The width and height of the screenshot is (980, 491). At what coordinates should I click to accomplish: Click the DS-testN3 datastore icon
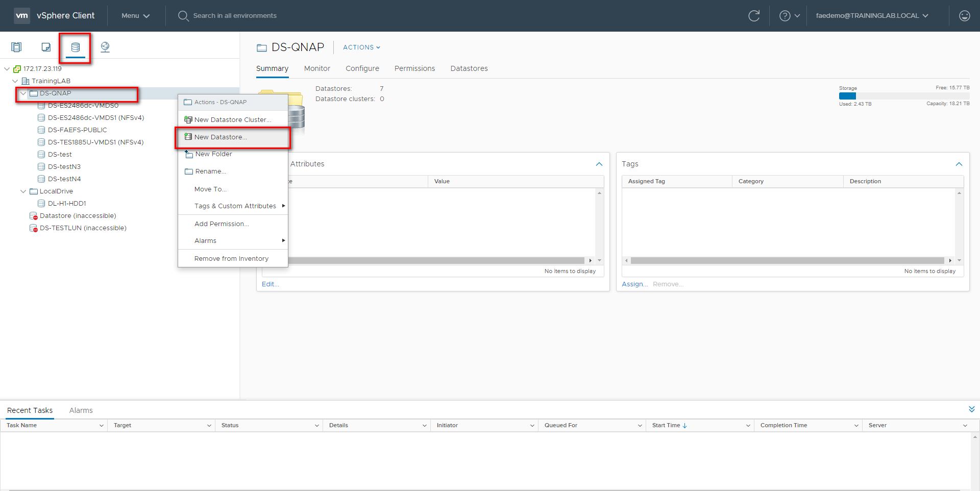(x=41, y=167)
